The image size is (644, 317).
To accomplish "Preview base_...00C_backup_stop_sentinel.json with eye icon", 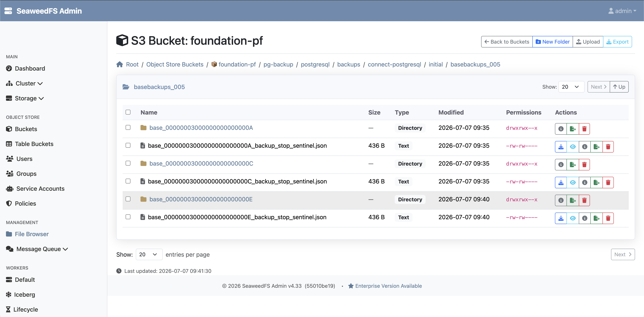I will pyautogui.click(x=573, y=182).
